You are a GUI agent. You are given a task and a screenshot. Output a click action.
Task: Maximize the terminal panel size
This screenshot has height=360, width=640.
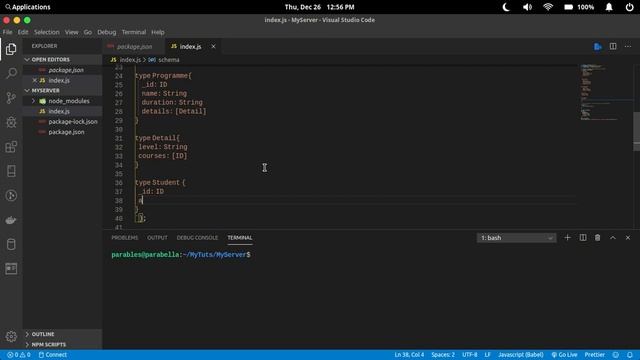pos(613,238)
